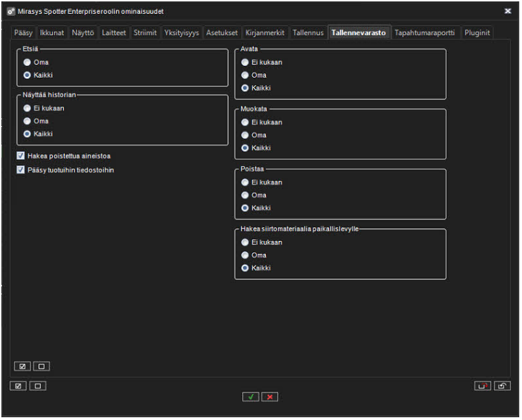The image size is (522, 420).
Task: Select Ei kukaan under Muokata
Action: pyautogui.click(x=245, y=122)
